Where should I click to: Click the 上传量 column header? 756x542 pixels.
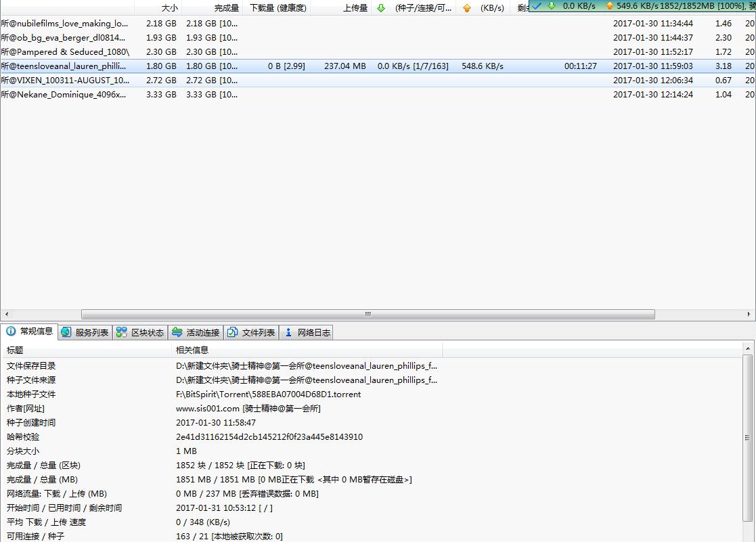tap(355, 8)
